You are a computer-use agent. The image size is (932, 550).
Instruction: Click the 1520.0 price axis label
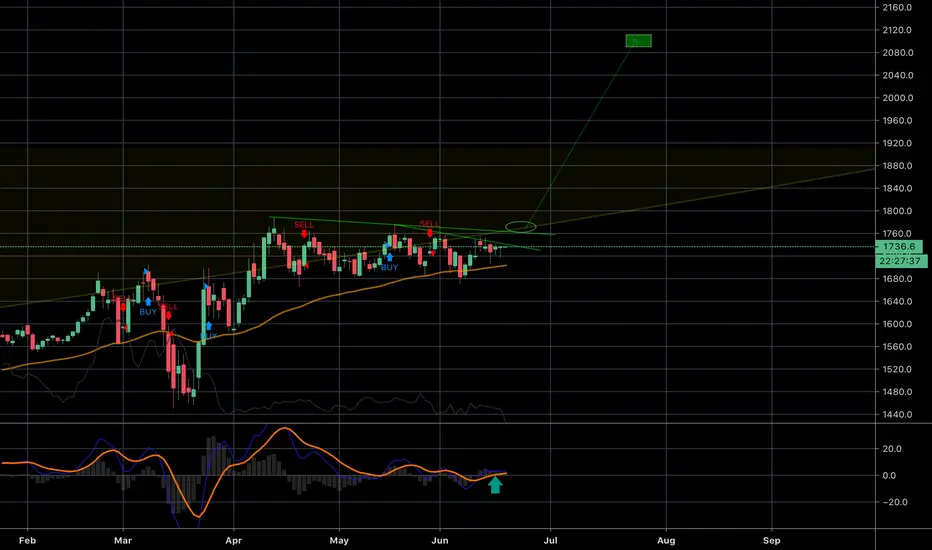point(898,369)
